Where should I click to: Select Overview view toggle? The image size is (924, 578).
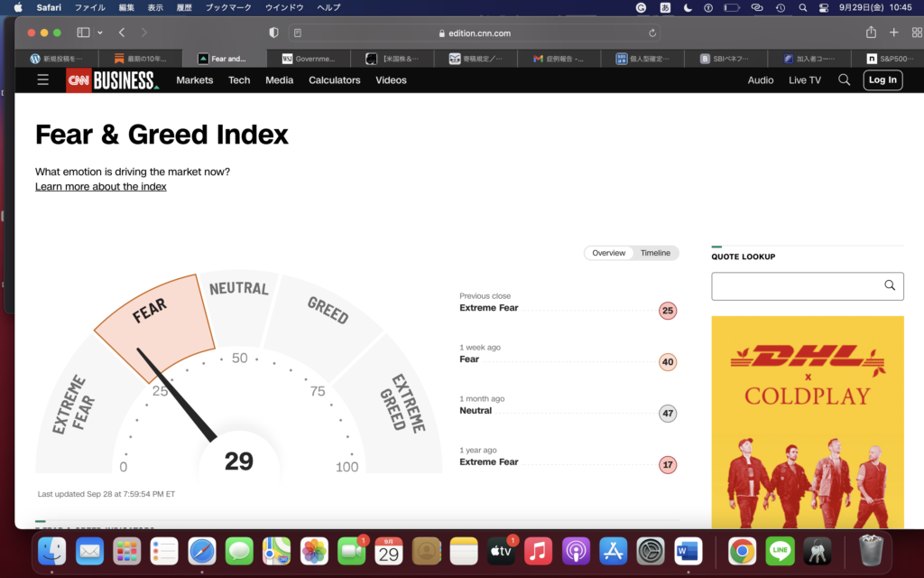[x=608, y=253]
